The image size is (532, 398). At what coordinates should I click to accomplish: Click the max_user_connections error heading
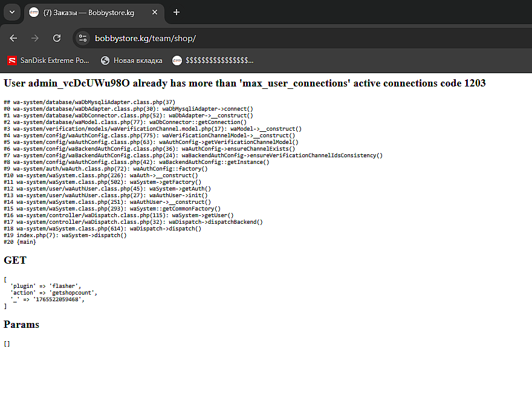click(x=244, y=83)
